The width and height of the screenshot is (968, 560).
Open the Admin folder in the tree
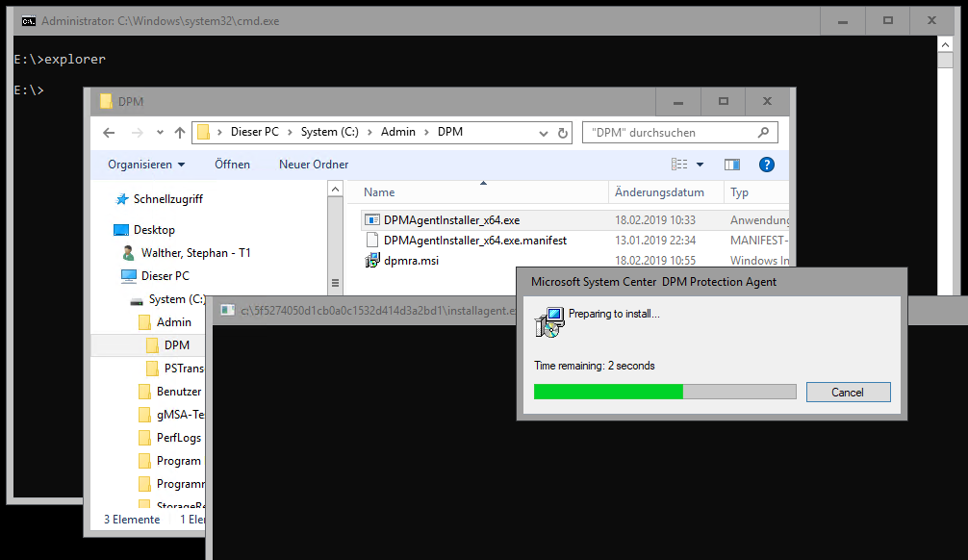173,322
